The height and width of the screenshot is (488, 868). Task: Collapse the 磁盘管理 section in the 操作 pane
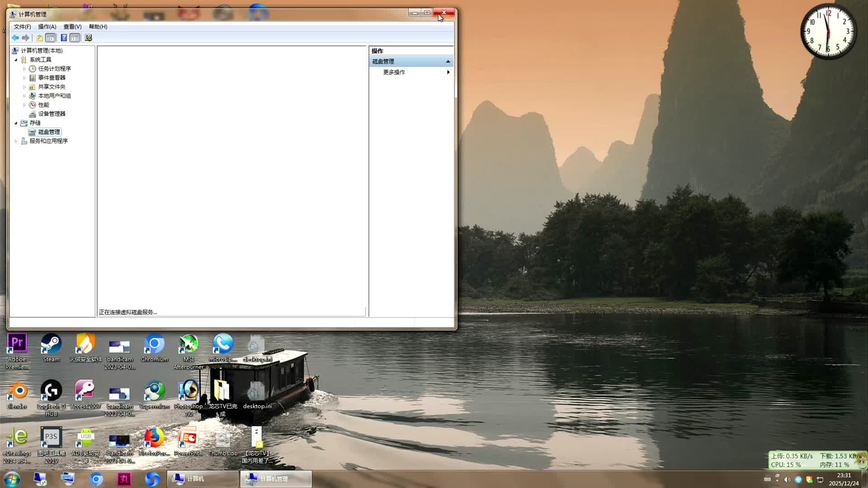click(x=448, y=61)
